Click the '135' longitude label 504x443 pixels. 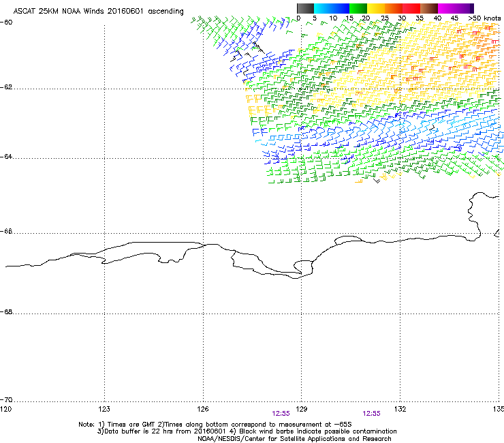coord(498,409)
